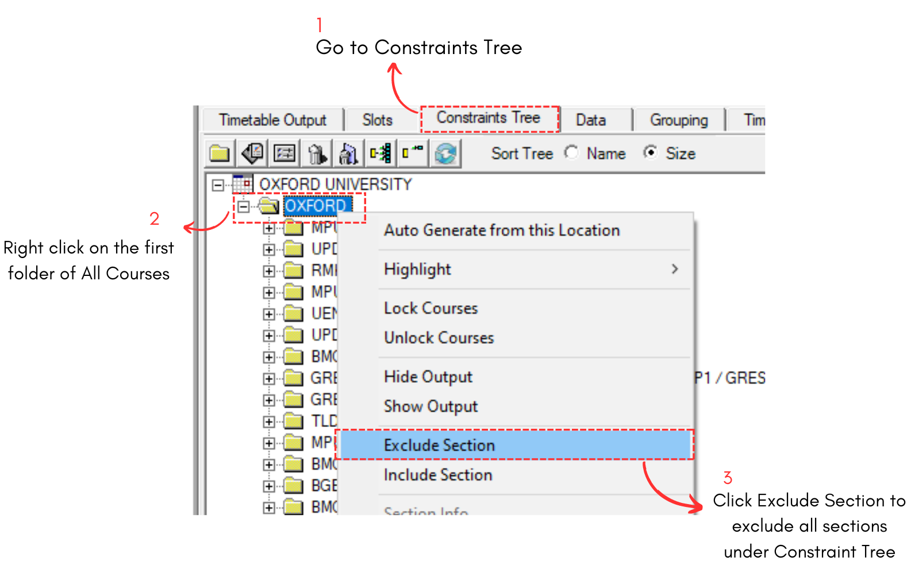
Task: Expand the TLD folder in the tree
Action: [268, 421]
